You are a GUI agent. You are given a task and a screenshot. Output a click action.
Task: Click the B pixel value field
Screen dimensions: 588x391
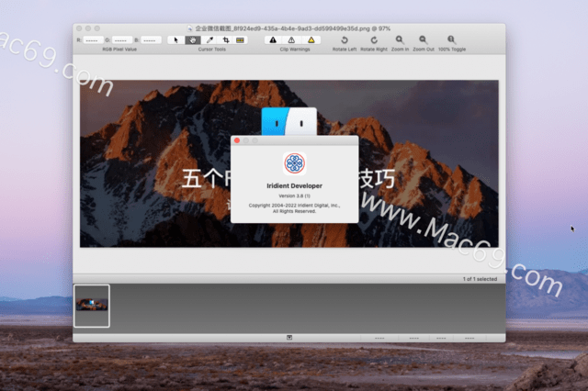pyautogui.click(x=151, y=40)
